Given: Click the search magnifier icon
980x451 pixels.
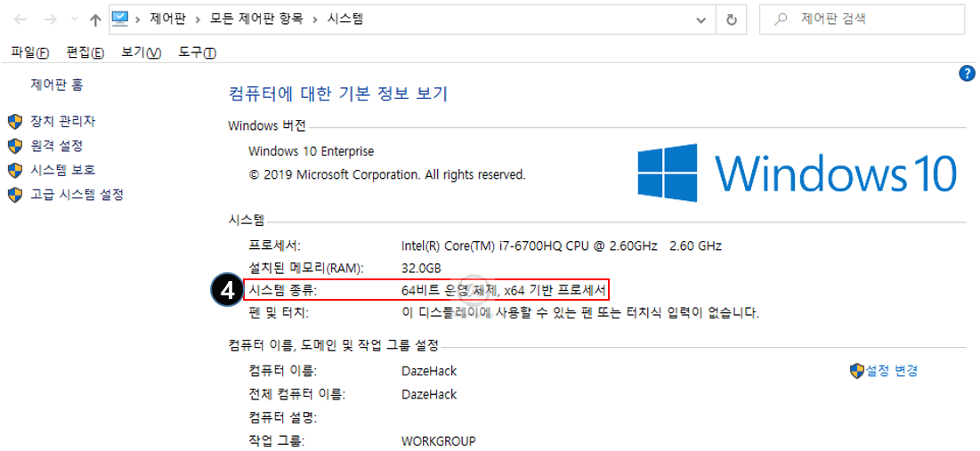Looking at the screenshot, I should coord(780,20).
